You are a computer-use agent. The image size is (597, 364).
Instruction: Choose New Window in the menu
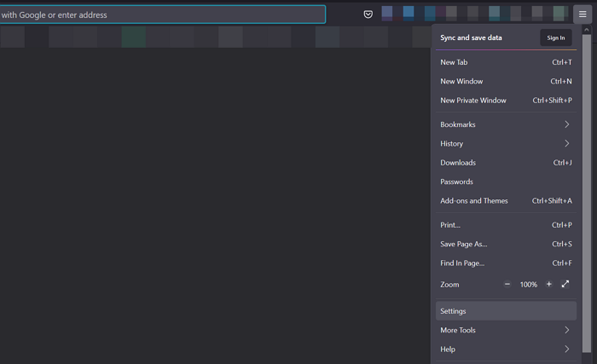506,81
